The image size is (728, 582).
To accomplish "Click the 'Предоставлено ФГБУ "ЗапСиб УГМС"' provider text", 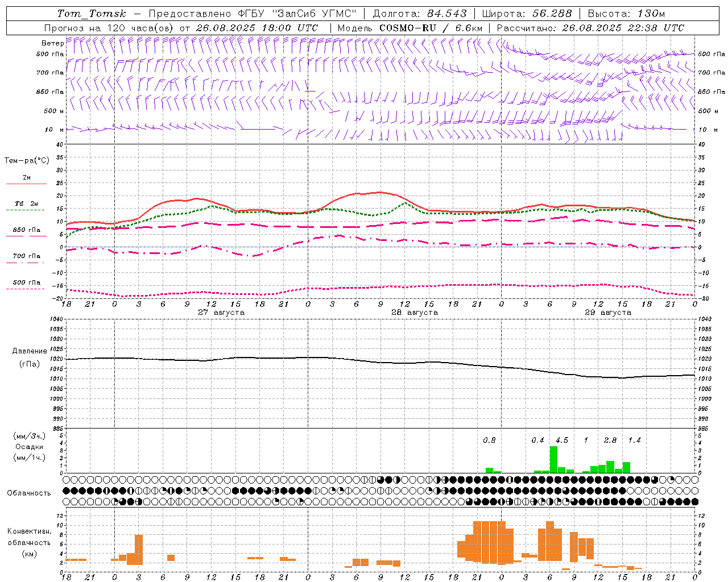I will point(253,14).
